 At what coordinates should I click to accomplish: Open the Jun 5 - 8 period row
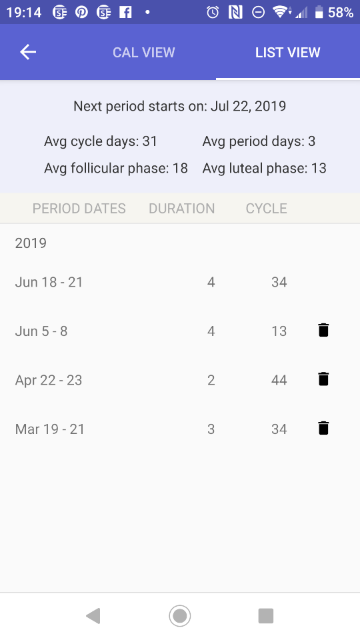[x=180, y=331]
